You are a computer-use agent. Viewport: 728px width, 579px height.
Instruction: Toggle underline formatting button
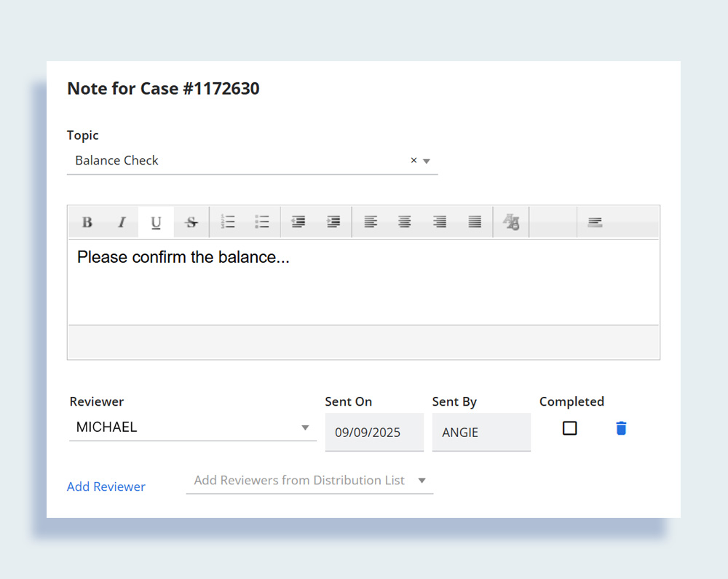(156, 223)
